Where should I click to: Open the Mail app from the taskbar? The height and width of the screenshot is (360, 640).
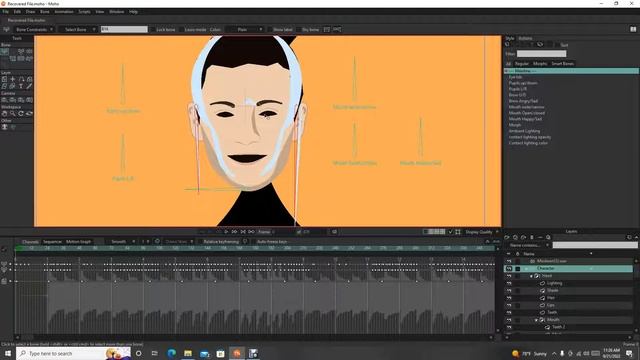tap(204, 353)
